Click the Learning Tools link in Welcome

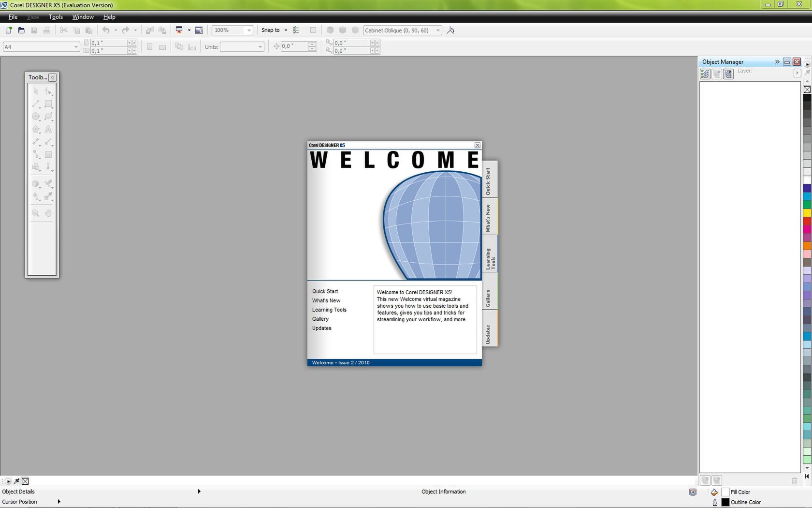[x=329, y=310]
